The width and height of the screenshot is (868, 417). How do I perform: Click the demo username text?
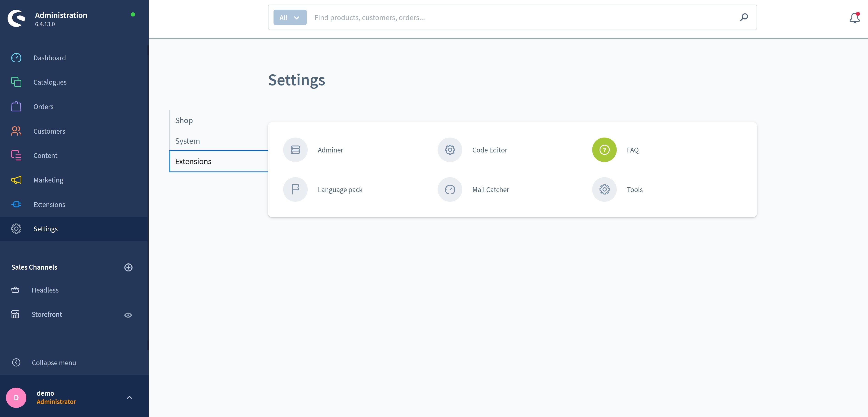click(x=45, y=393)
